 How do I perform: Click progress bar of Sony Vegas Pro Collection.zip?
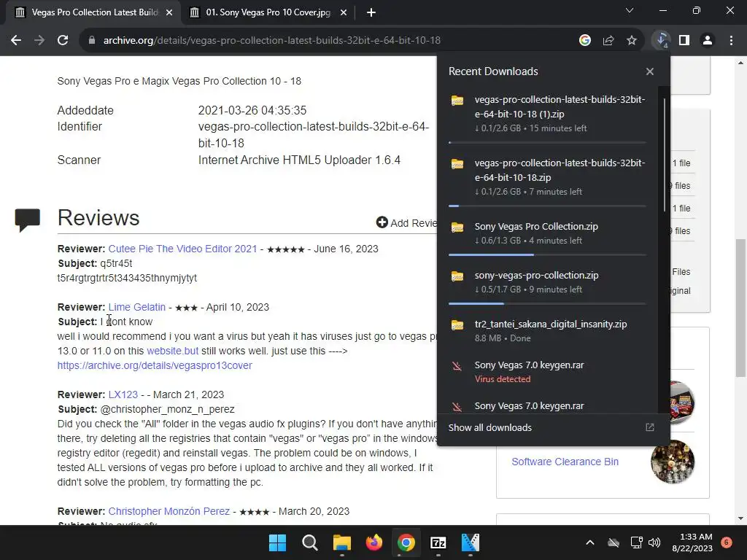tap(547, 255)
